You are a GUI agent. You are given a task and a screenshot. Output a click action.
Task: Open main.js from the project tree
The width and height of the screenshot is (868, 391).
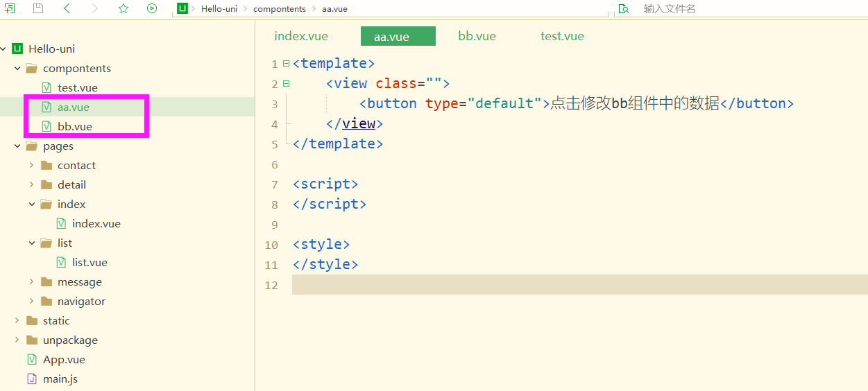click(60, 379)
